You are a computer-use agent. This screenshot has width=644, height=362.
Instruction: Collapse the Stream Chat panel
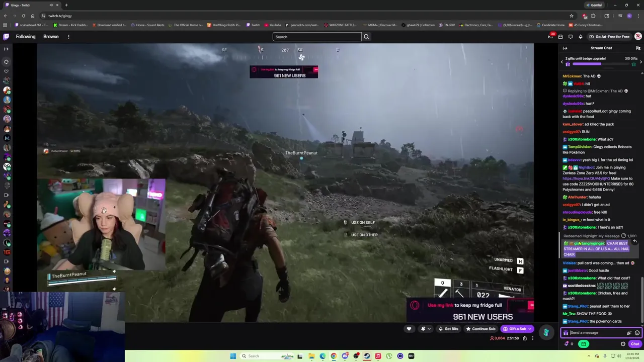point(565,48)
